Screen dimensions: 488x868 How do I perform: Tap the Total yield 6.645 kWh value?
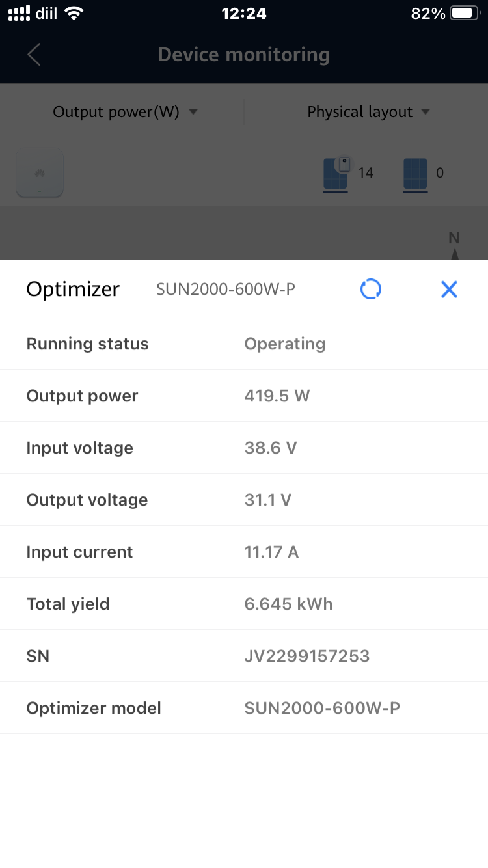coord(288,604)
